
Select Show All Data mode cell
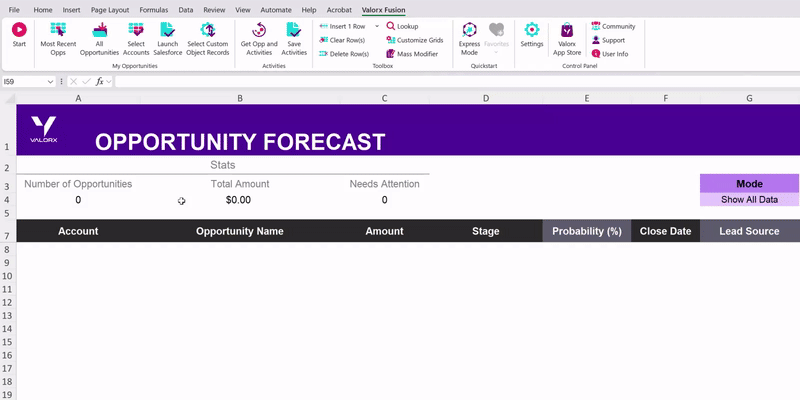pyautogui.click(x=749, y=199)
